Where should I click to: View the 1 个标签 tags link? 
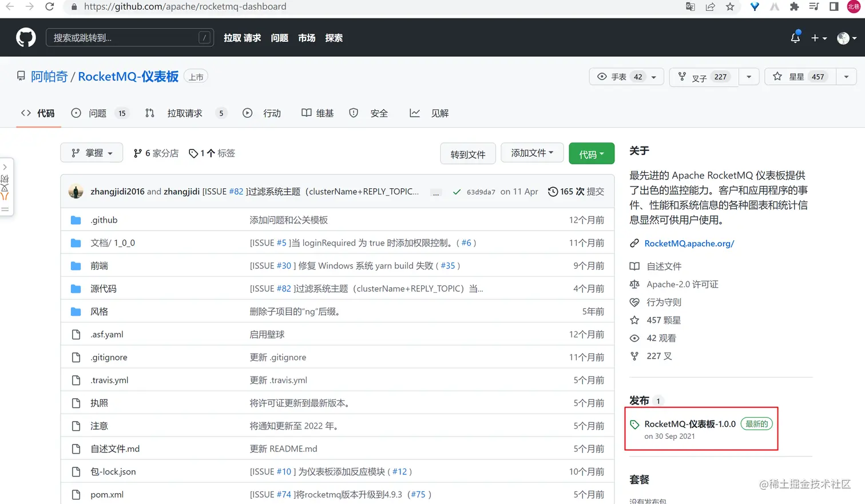[212, 153]
